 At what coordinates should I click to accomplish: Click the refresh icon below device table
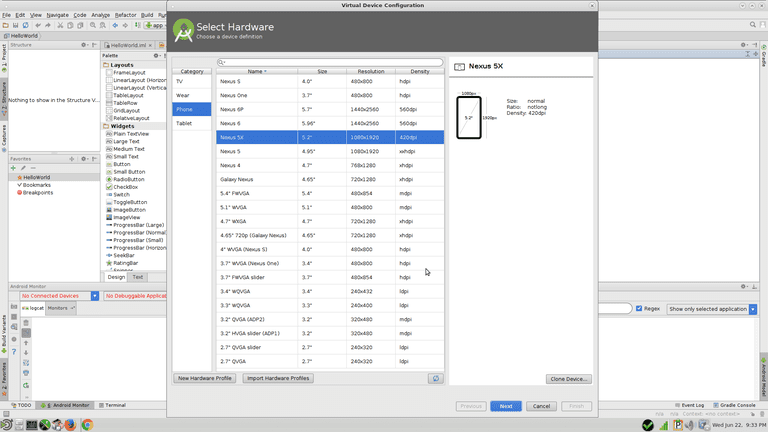(435, 378)
